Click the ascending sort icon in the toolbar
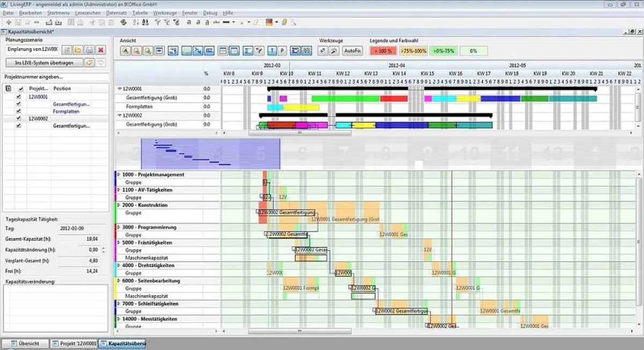The width and height of the screenshot is (644, 350). tap(136, 23)
